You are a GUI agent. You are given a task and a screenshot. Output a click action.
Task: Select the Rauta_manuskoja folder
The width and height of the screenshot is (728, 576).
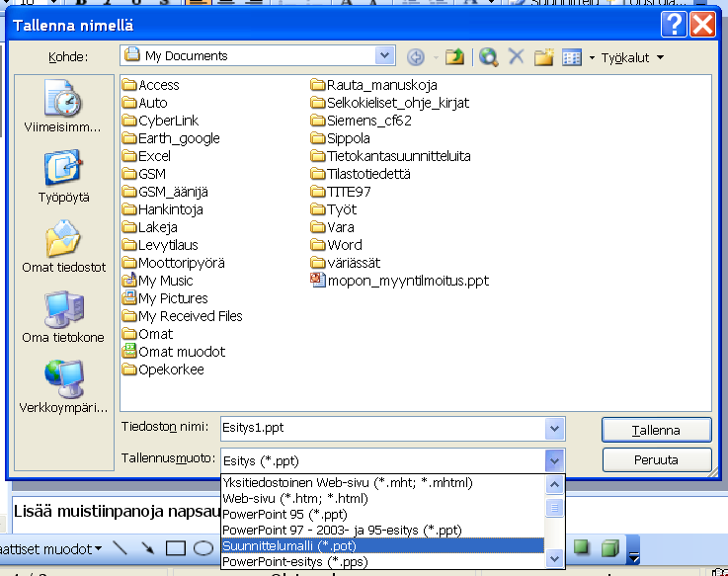point(374,85)
